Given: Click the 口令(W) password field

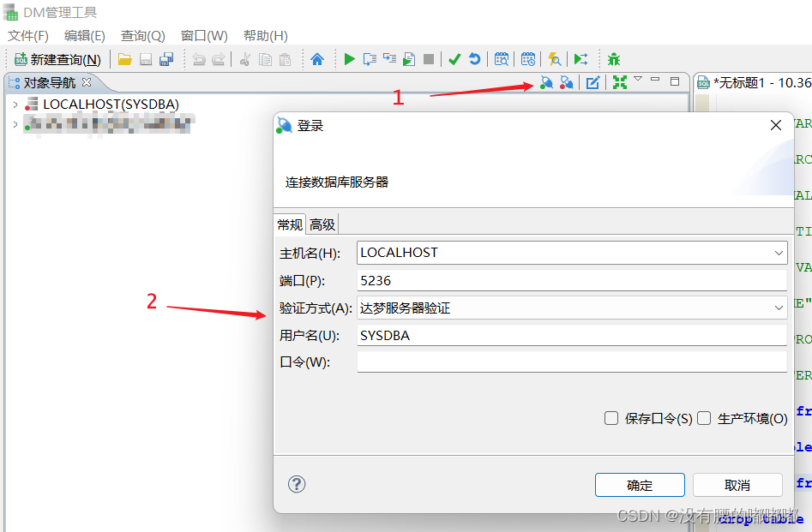Looking at the screenshot, I should pyautogui.click(x=572, y=362).
